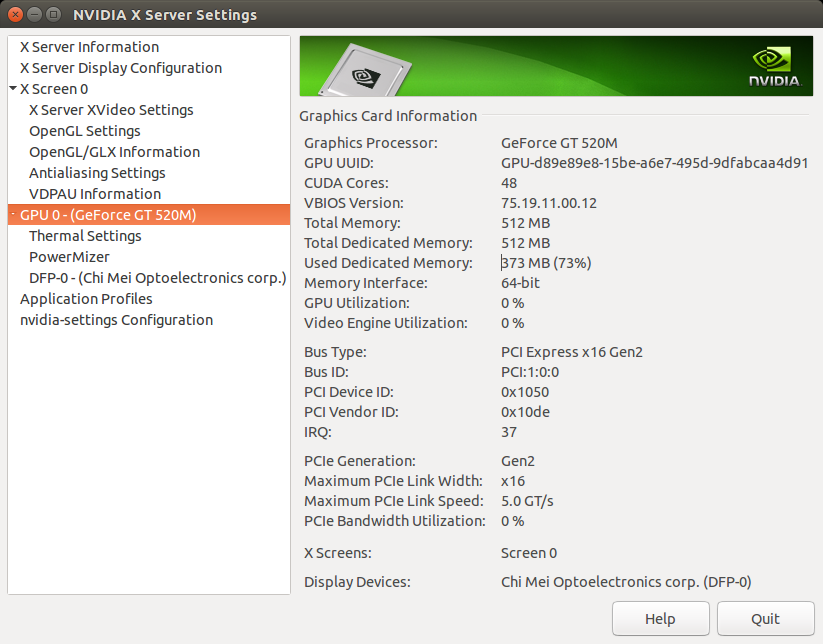Show VDPAU Information page

pyautogui.click(x=95, y=194)
